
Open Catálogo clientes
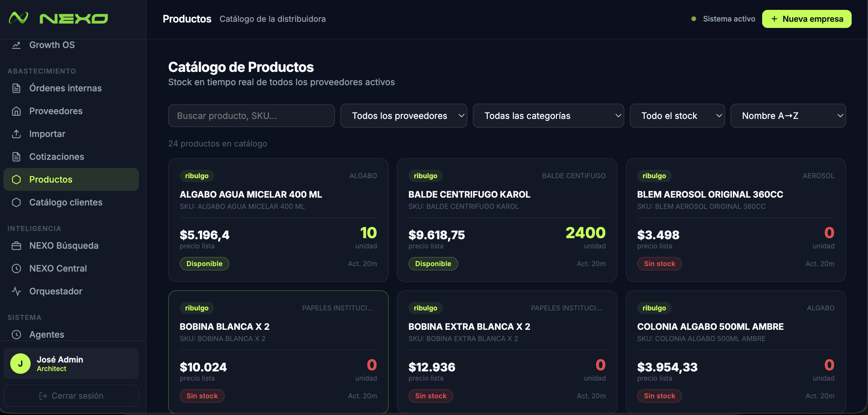(71, 202)
